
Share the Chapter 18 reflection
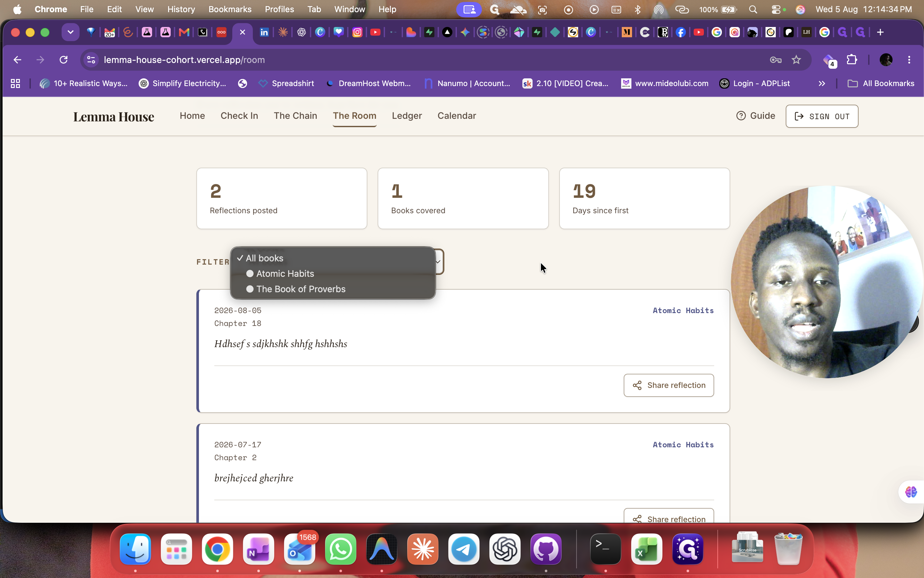(x=669, y=385)
